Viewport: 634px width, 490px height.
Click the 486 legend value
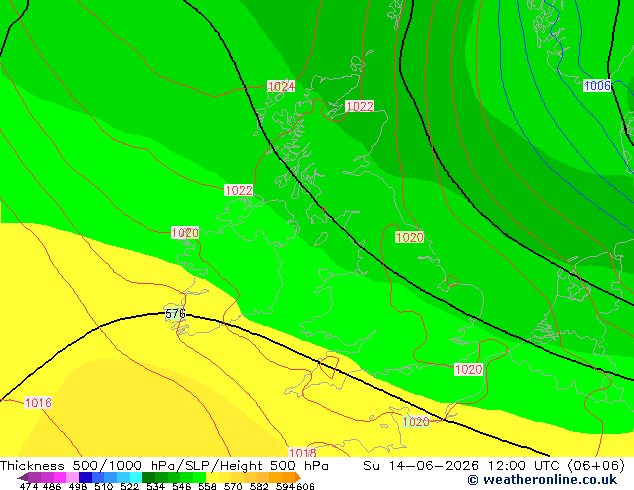point(52,486)
